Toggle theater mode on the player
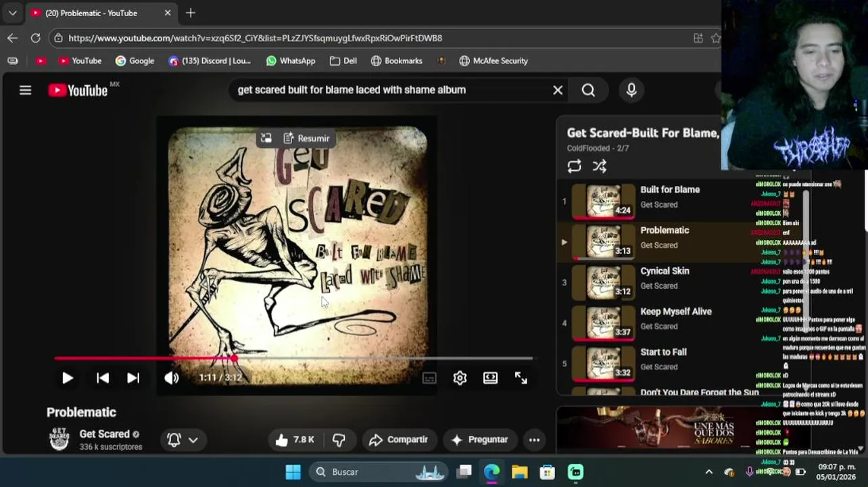The image size is (868, 487). [x=490, y=378]
